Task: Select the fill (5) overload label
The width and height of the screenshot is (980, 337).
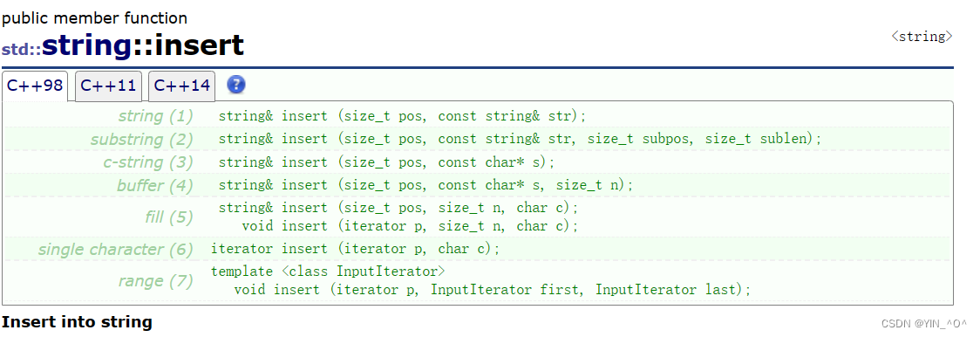Action: click(169, 217)
